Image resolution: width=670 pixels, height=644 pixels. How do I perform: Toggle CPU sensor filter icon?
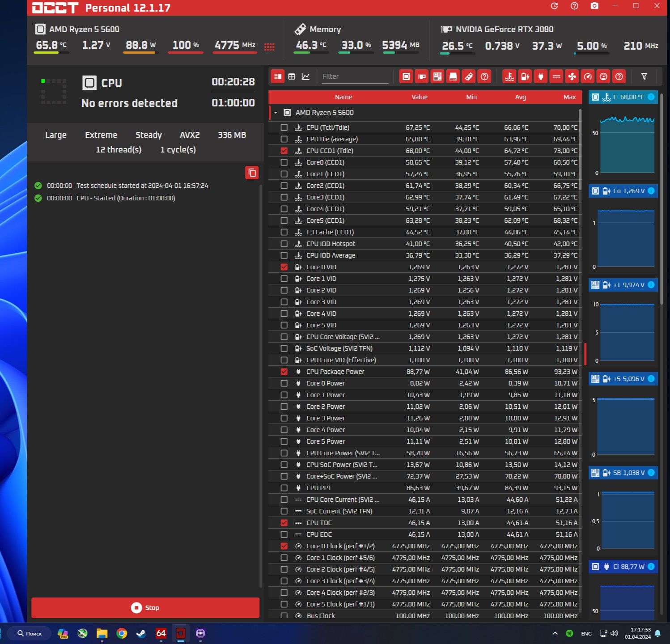tap(406, 76)
